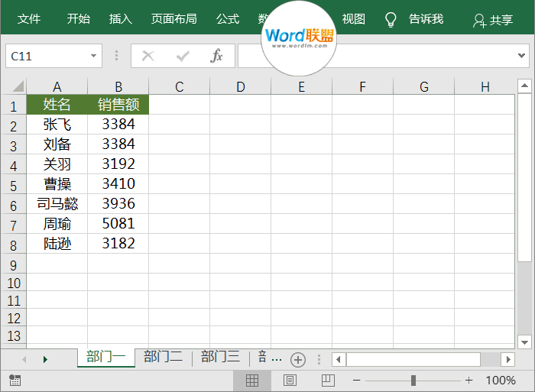Switch to Page Layout view icon
The width and height of the screenshot is (535, 392).
click(x=290, y=380)
